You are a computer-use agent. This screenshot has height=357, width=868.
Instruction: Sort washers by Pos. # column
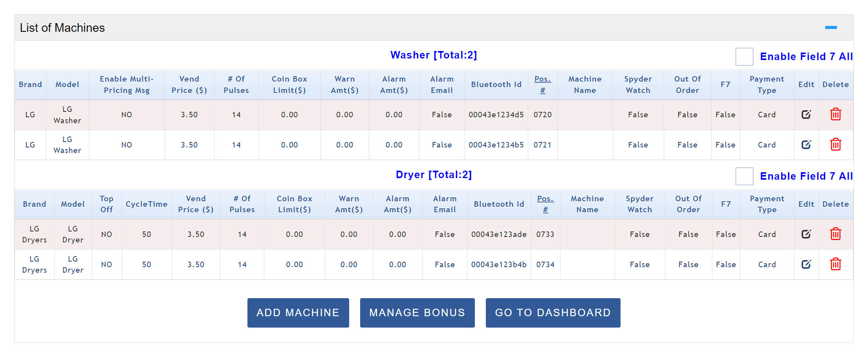tap(542, 84)
